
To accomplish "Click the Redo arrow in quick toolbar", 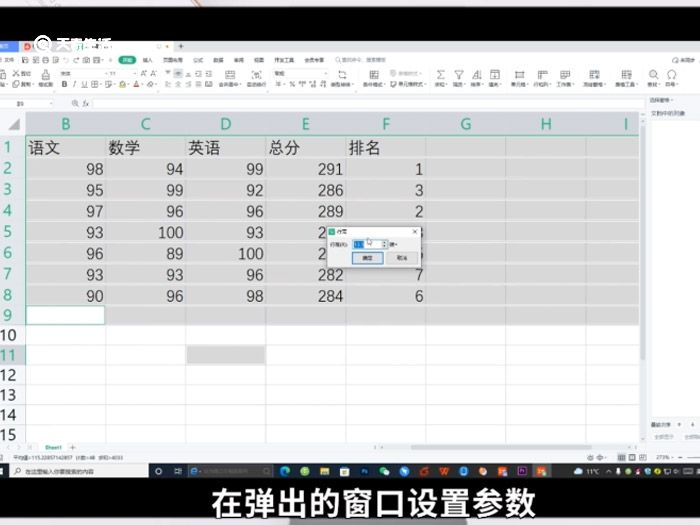I will coord(76,60).
